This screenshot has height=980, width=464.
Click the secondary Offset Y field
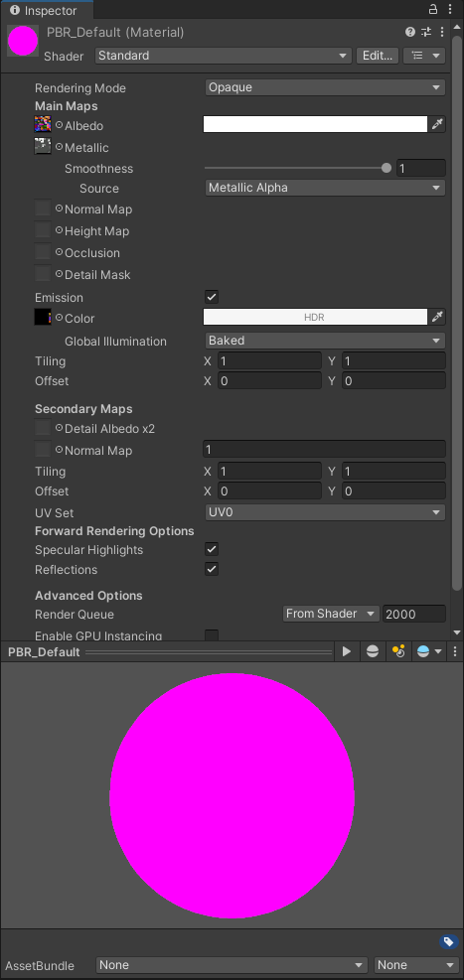coord(393,490)
